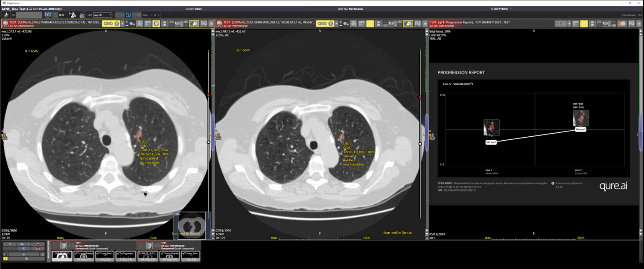Click stacked-panels icon in middle viewport toolbar

coord(379,23)
